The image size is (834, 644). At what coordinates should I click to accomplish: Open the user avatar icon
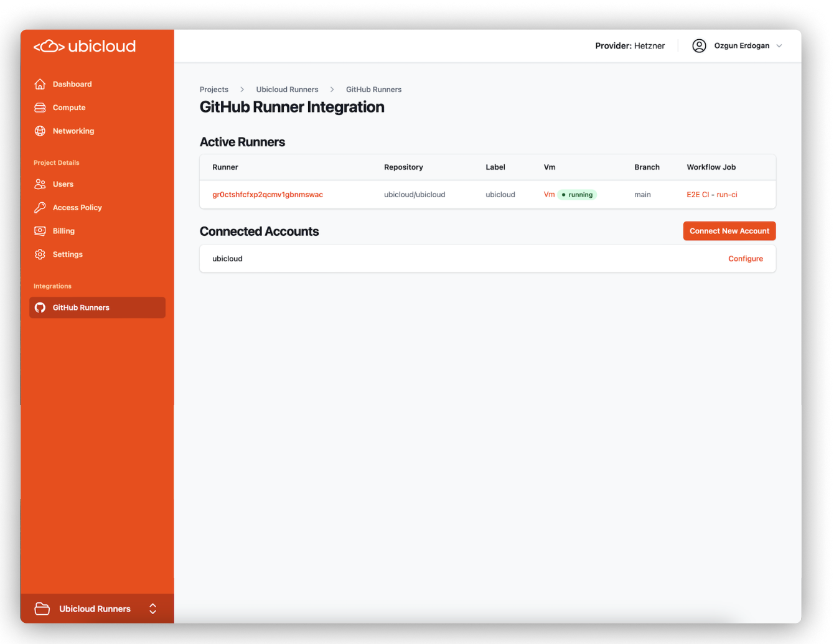[x=698, y=45]
